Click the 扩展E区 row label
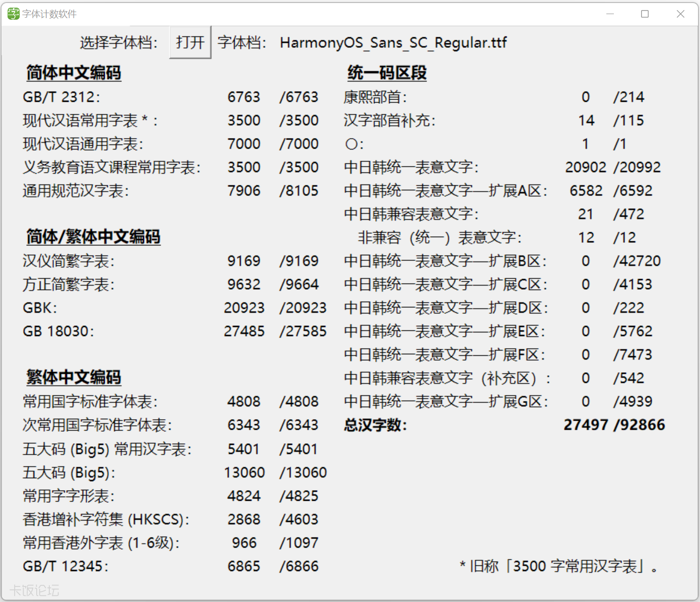This screenshot has height=602, width=700. [x=445, y=331]
